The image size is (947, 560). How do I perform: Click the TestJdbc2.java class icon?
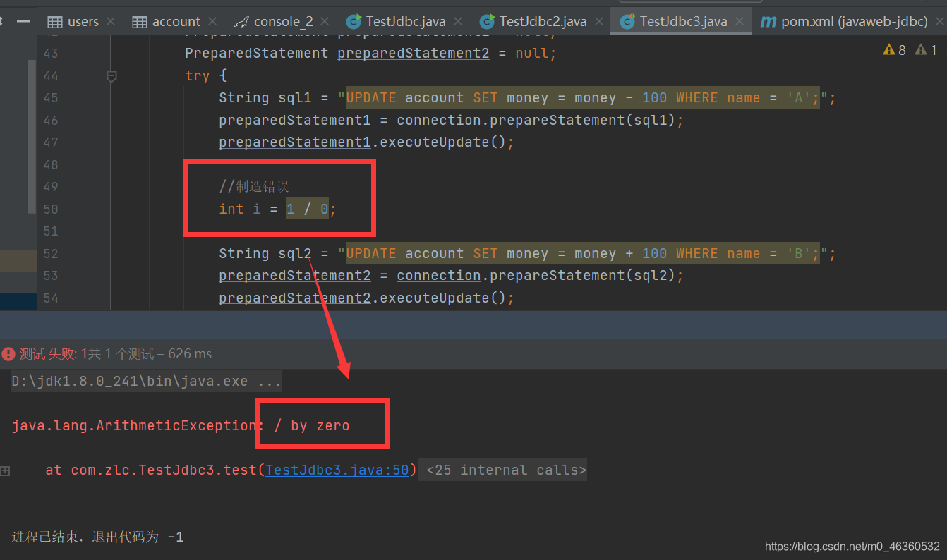click(x=486, y=22)
